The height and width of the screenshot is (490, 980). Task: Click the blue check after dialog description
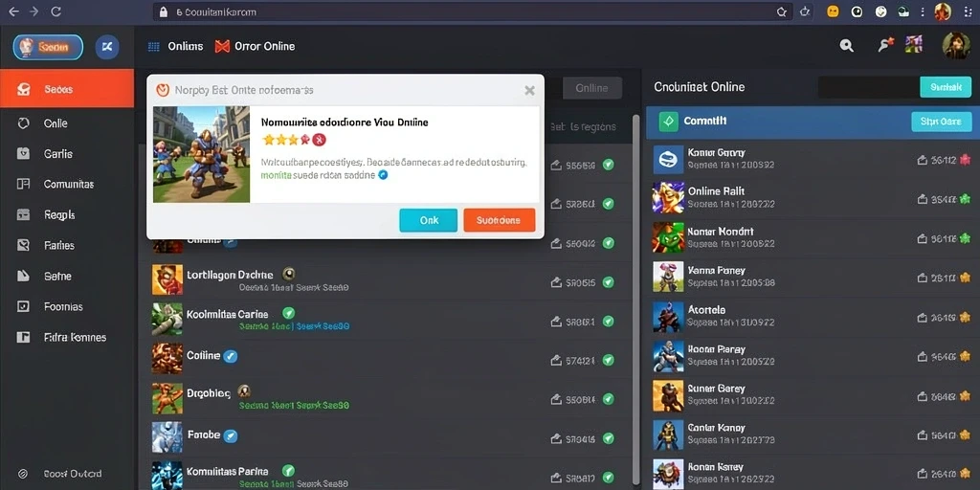[383, 175]
